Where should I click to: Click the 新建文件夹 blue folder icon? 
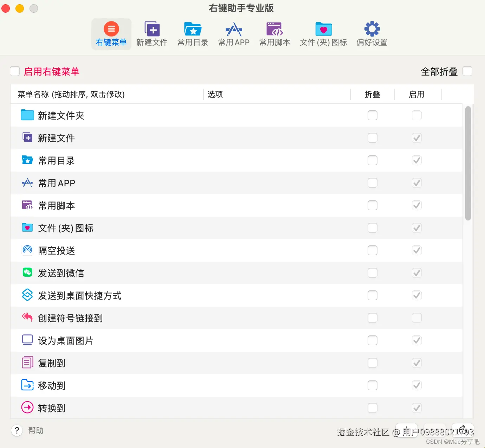(x=27, y=115)
